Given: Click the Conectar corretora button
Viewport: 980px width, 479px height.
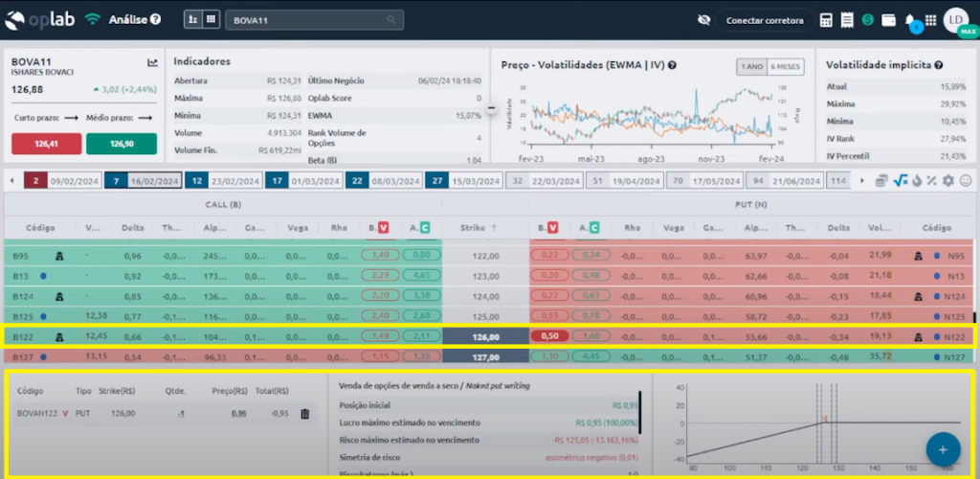Looking at the screenshot, I should pyautogui.click(x=766, y=19).
